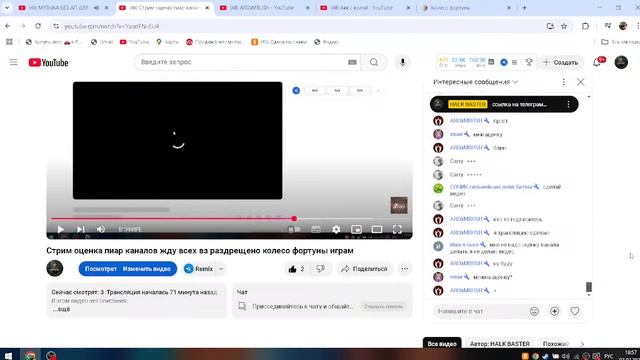The height and width of the screenshot is (360, 640).
Task: Select the 'Автор: HALK BASTER' chip
Action: tap(500, 344)
